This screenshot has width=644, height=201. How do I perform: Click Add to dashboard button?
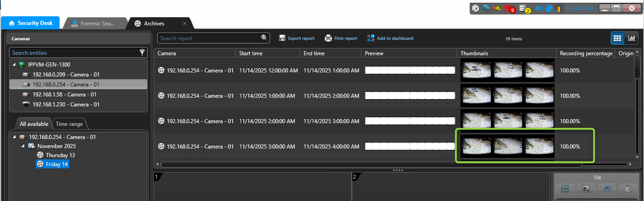390,38
